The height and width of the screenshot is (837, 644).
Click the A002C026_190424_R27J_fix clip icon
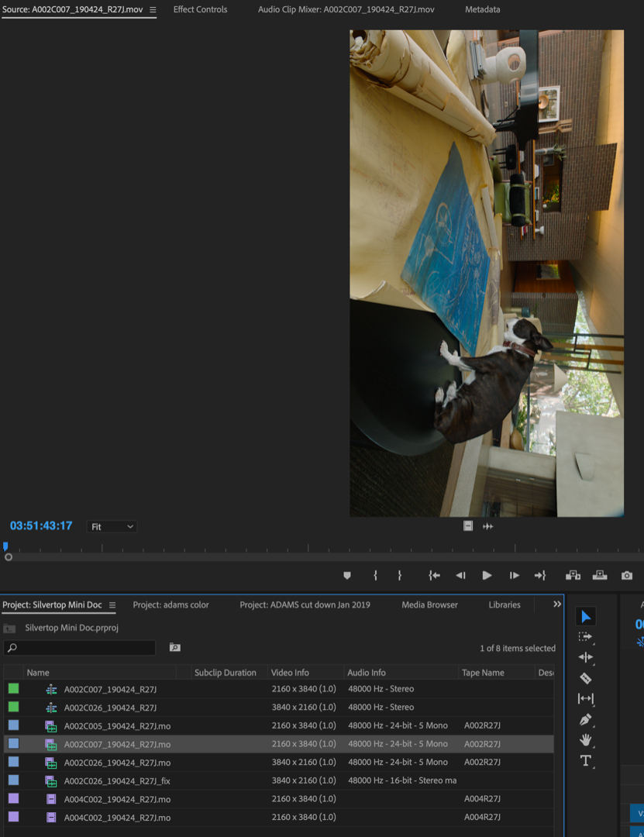click(x=50, y=781)
